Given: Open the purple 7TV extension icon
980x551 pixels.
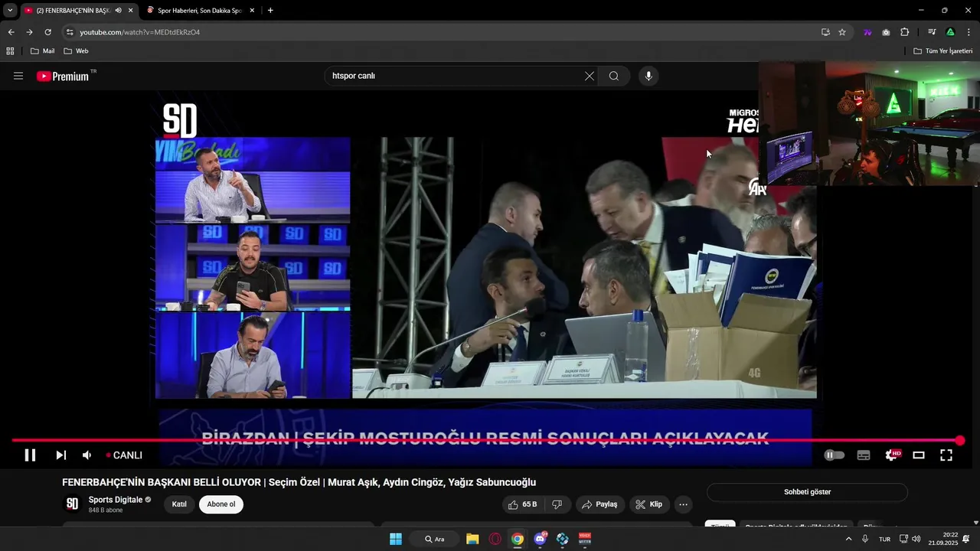Looking at the screenshot, I should pos(867,32).
